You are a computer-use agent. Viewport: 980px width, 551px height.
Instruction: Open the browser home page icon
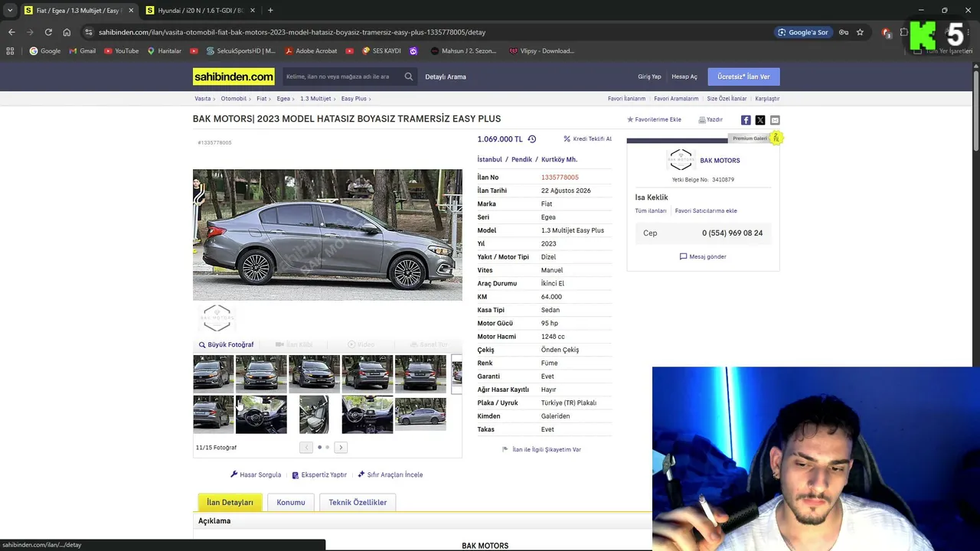point(67,32)
